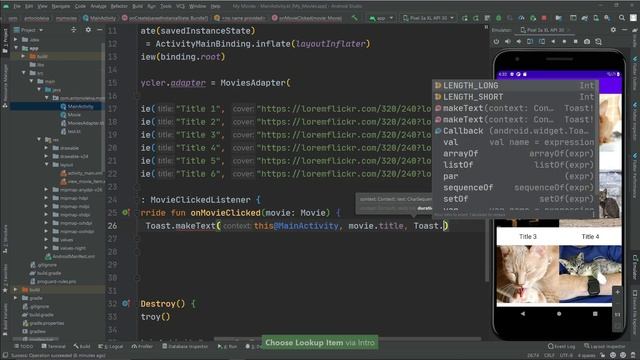Collapse the app module node
The height and width of the screenshot is (360, 640).
(x=16, y=48)
